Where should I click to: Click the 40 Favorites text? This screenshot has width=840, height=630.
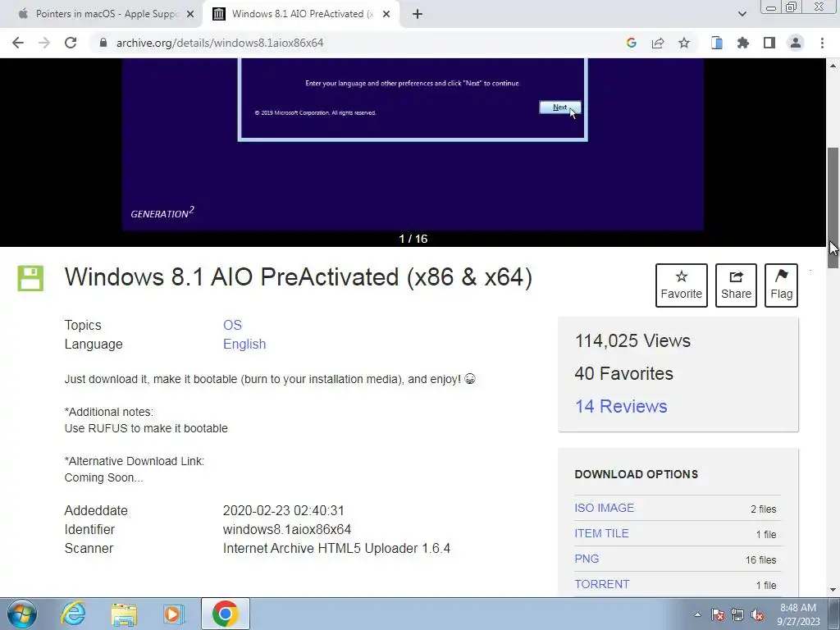(x=623, y=373)
